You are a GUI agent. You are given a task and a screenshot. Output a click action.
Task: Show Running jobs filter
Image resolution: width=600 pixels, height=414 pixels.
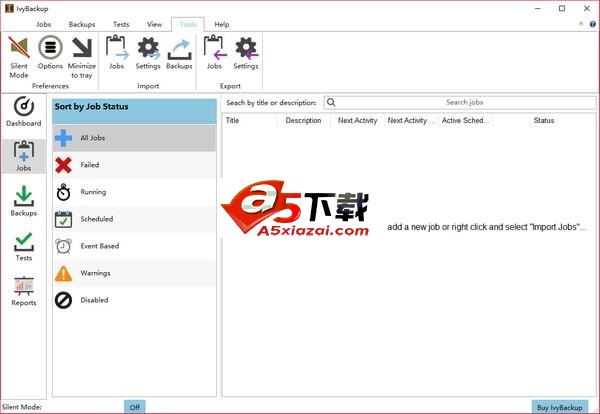(134, 192)
